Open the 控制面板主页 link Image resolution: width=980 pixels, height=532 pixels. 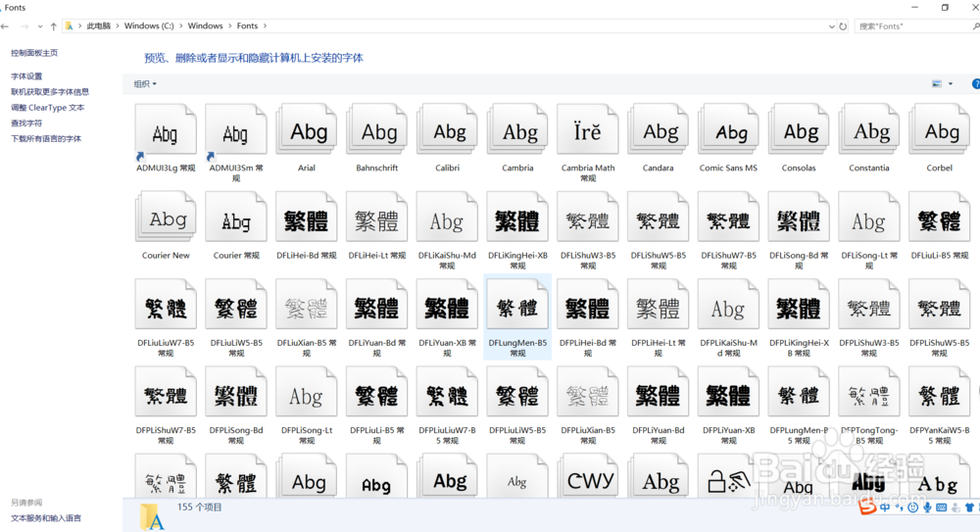point(34,53)
